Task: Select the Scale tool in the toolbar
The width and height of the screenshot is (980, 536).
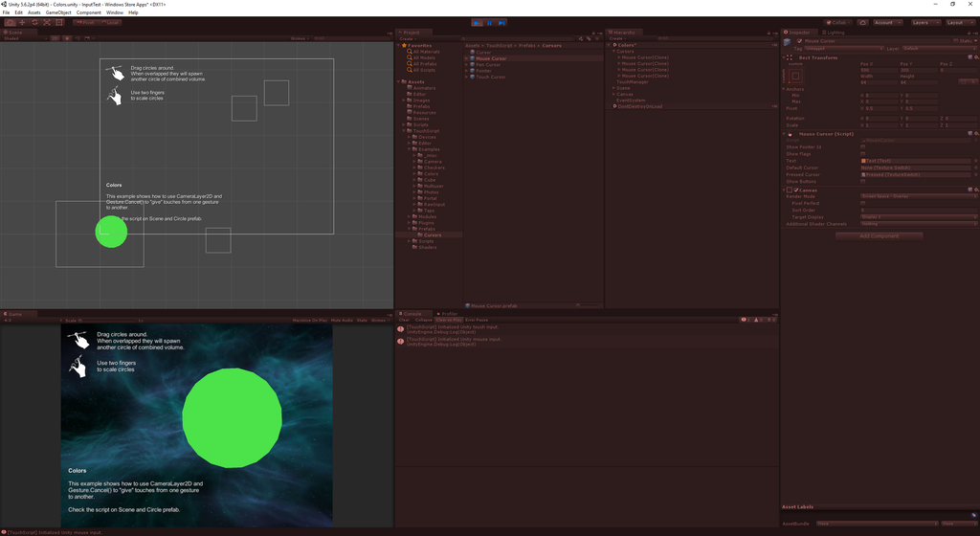Action: 46,22
